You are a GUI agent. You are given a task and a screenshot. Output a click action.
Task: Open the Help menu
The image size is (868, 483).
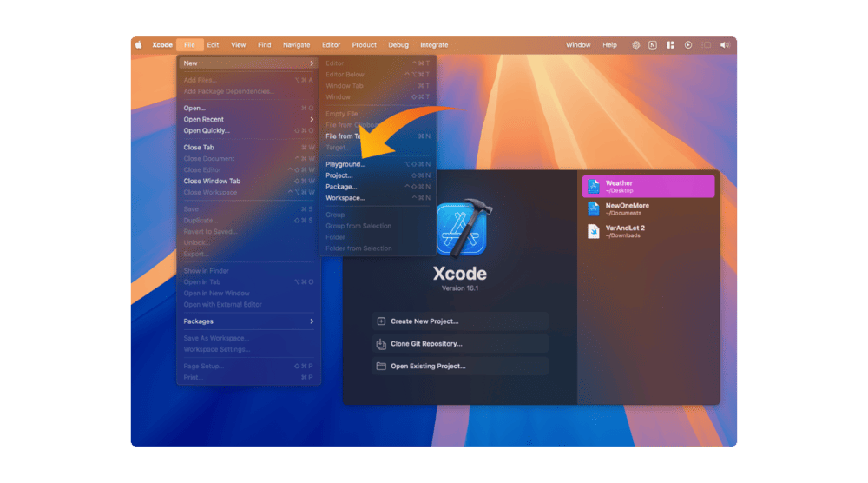click(609, 45)
